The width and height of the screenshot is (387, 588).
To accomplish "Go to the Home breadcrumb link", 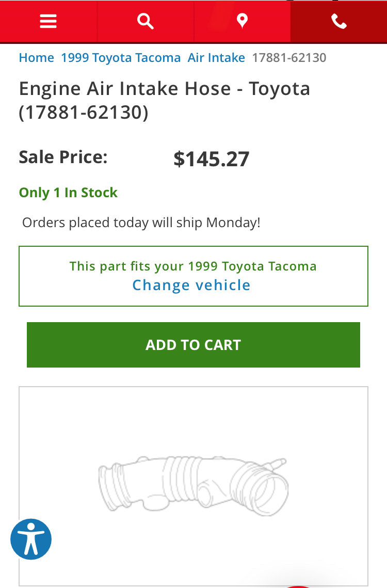I will pos(36,58).
